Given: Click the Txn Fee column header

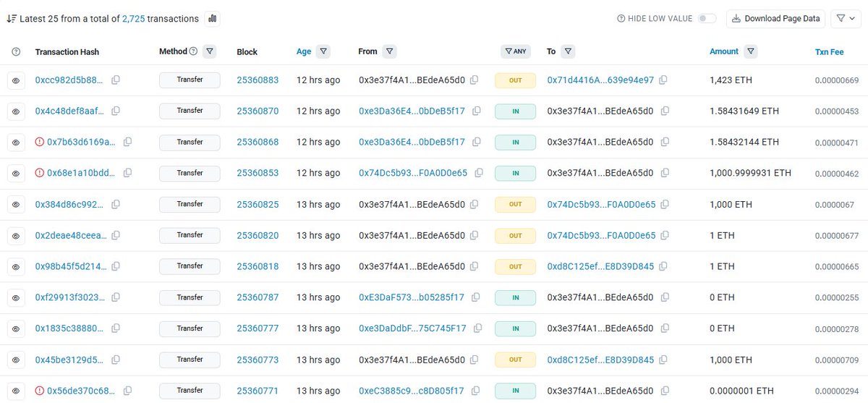Looking at the screenshot, I should click(829, 52).
